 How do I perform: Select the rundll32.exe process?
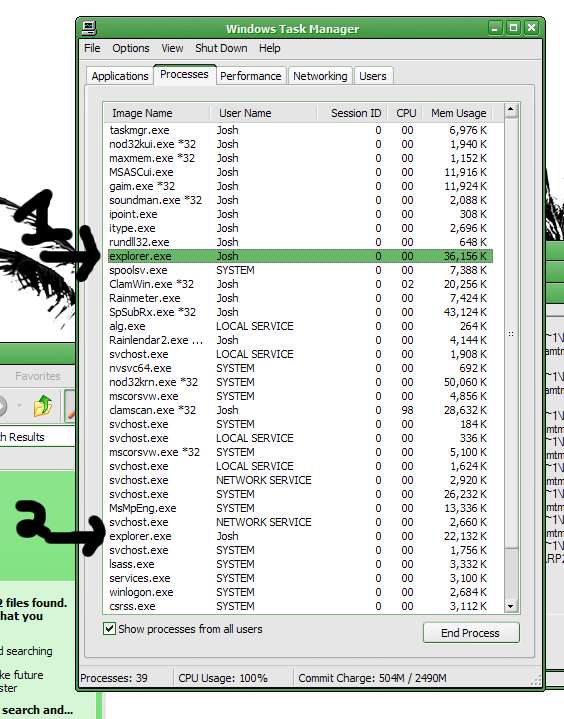300,242
